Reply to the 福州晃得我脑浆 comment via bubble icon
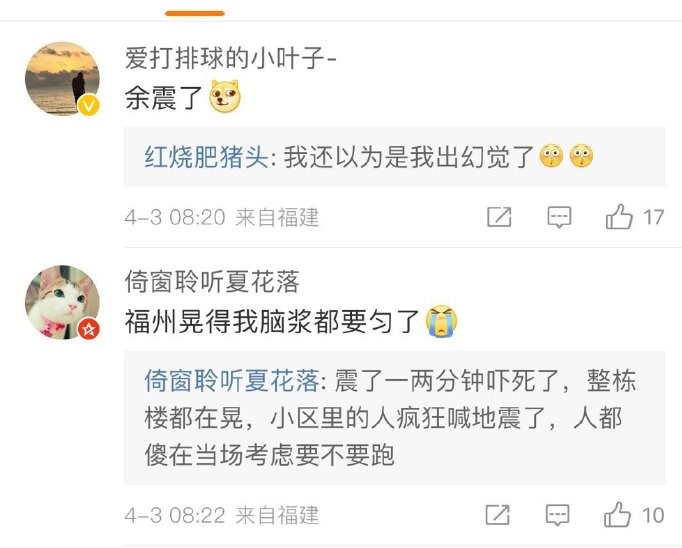This screenshot has height=548, width=682. [x=558, y=515]
